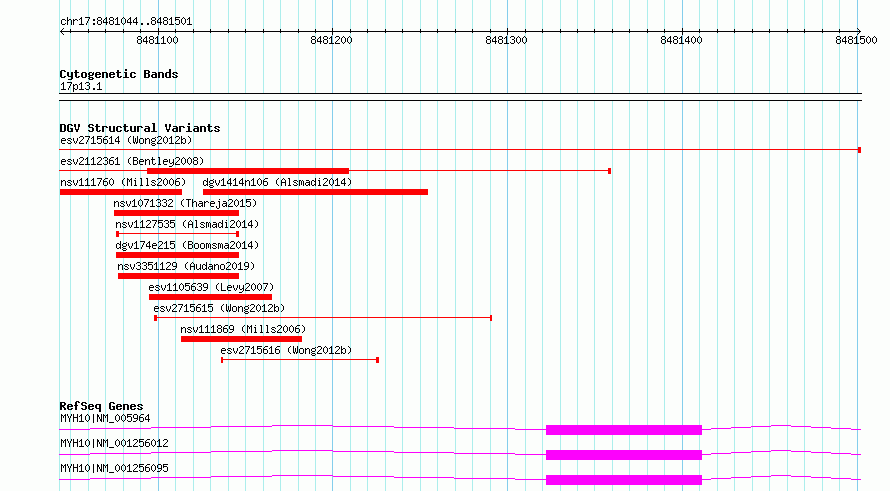This screenshot has width=890, height=491.
Task: Open the nsv111760 (Mills2006) variant label
Action: pyautogui.click(x=123, y=182)
